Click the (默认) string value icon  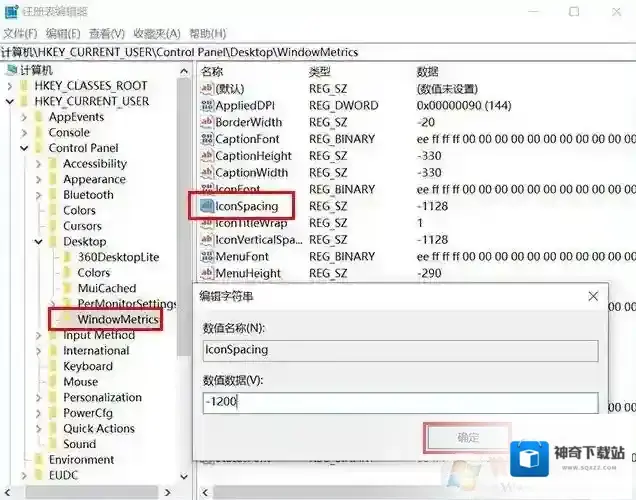[x=207, y=88]
